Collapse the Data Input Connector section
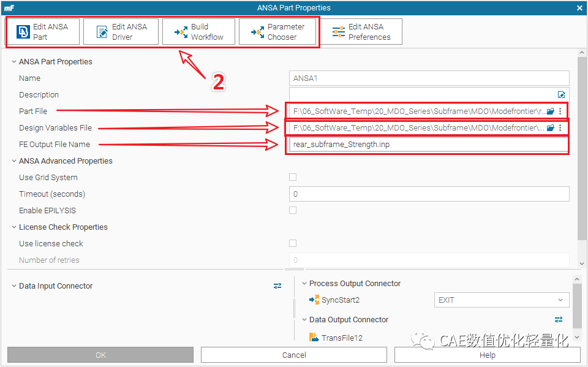The width and height of the screenshot is (588, 367). pos(14,286)
